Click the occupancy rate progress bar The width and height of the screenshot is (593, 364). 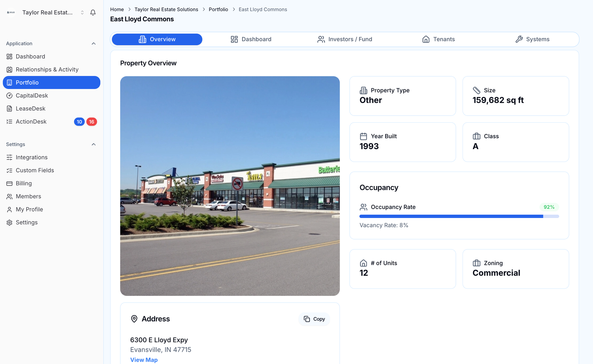point(459,216)
